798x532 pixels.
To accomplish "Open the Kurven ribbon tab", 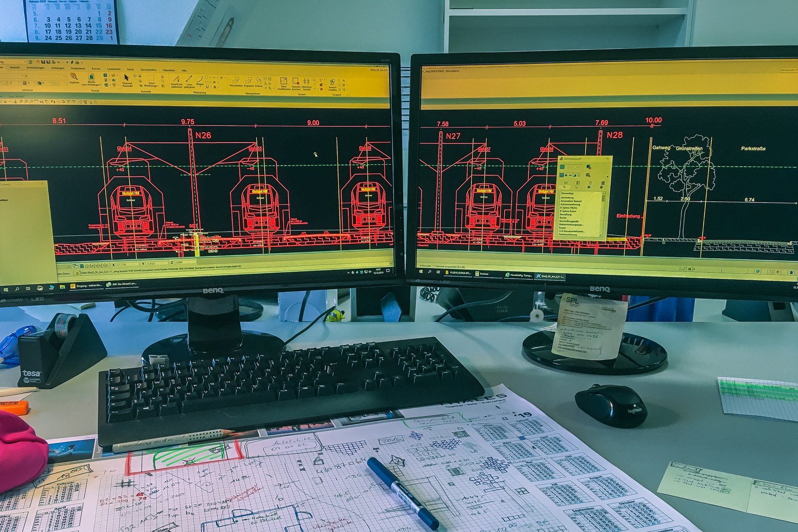I will [x=96, y=69].
